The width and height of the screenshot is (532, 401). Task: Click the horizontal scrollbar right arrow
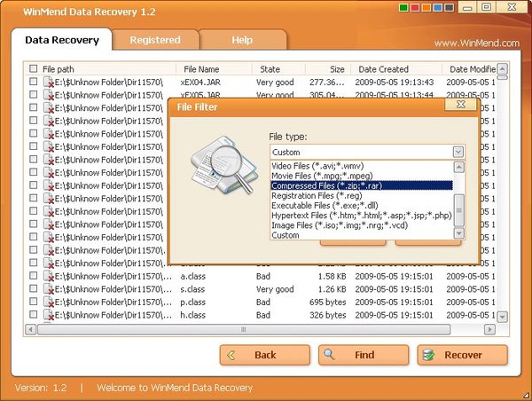(489, 329)
